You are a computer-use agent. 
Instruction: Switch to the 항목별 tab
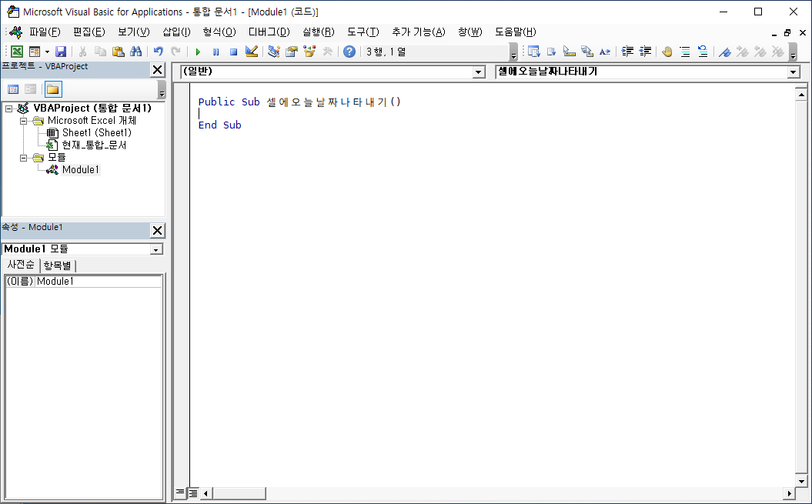(57, 265)
